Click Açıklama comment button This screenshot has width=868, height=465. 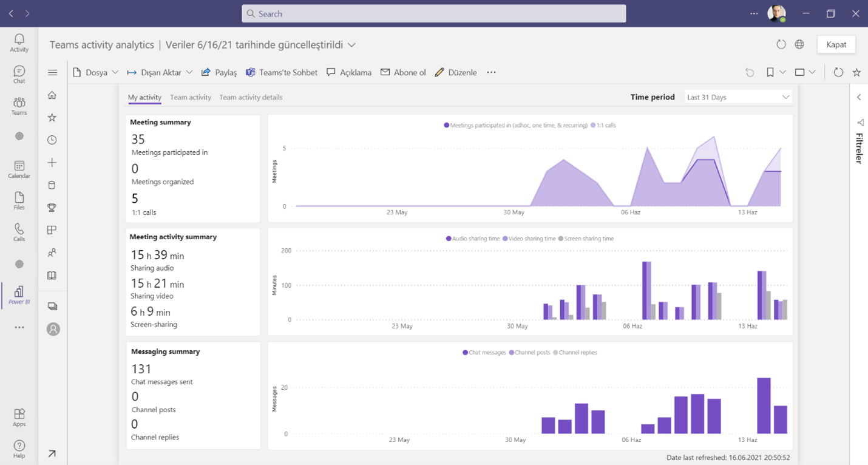[x=349, y=72]
